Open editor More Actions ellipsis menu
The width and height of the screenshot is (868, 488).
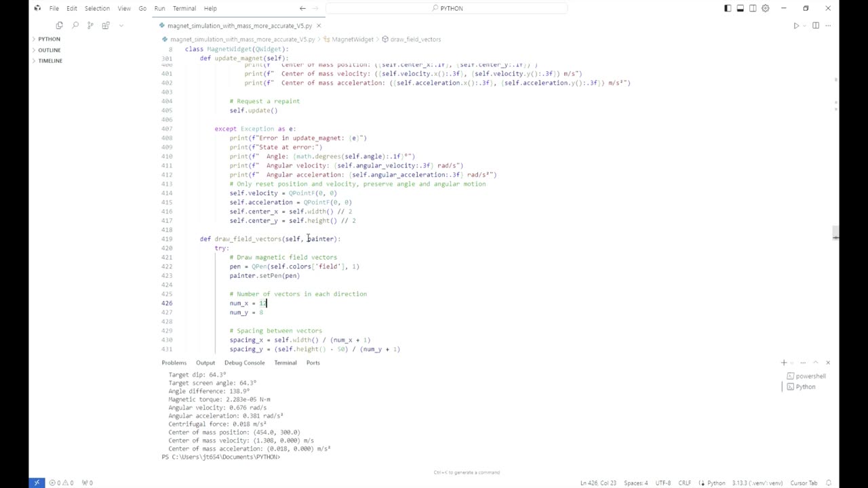pos(829,26)
